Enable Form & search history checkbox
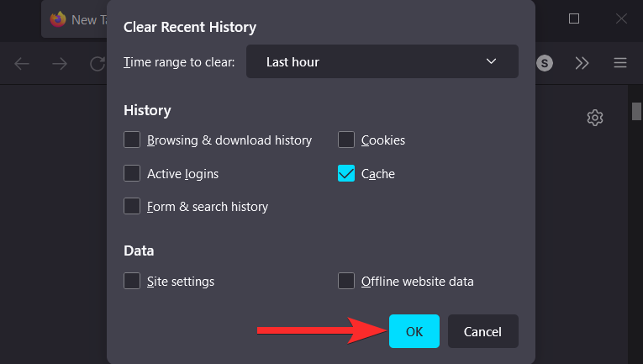Image resolution: width=643 pixels, height=364 pixels. 132,206
